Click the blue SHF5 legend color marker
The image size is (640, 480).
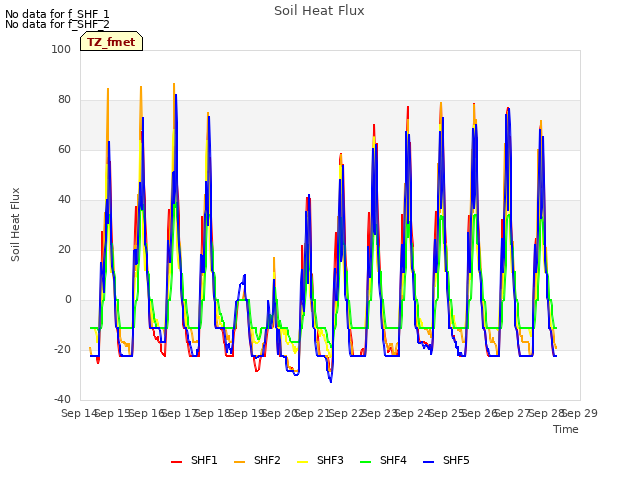tap(429, 462)
